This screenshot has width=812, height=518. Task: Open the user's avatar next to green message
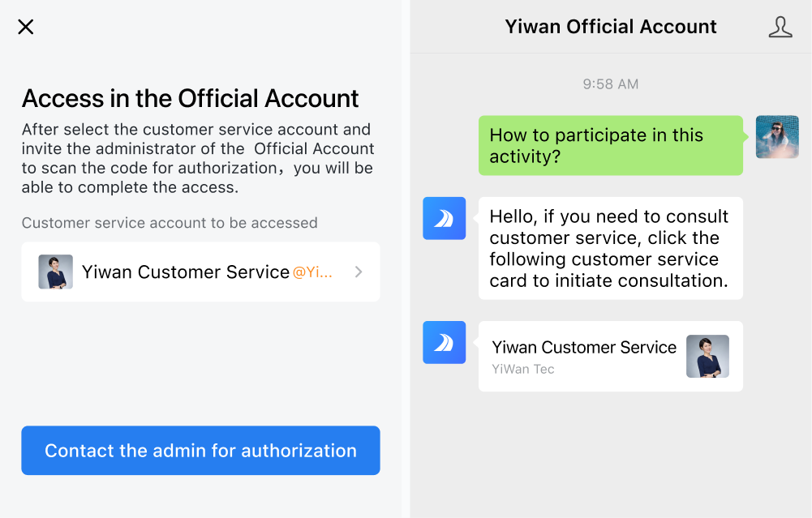point(777,137)
